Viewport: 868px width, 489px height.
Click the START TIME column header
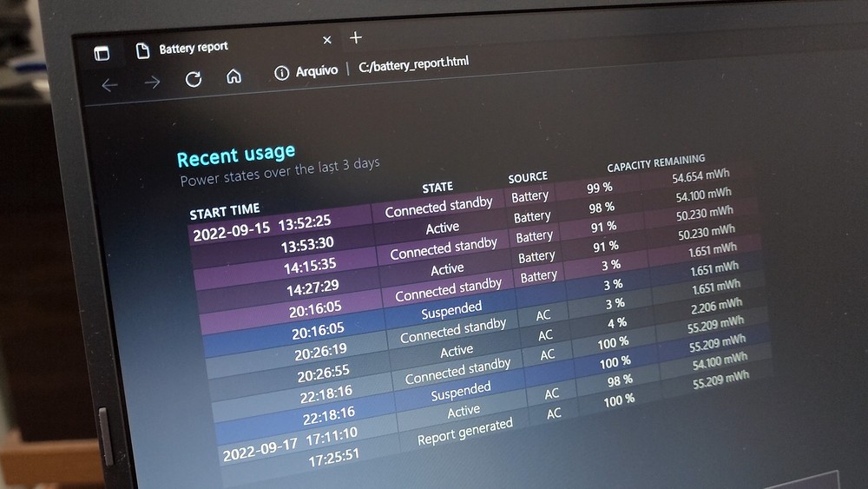[x=224, y=211]
